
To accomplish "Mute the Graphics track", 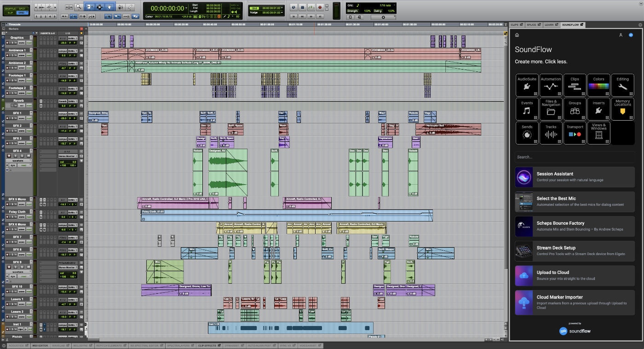I will click(15, 43).
